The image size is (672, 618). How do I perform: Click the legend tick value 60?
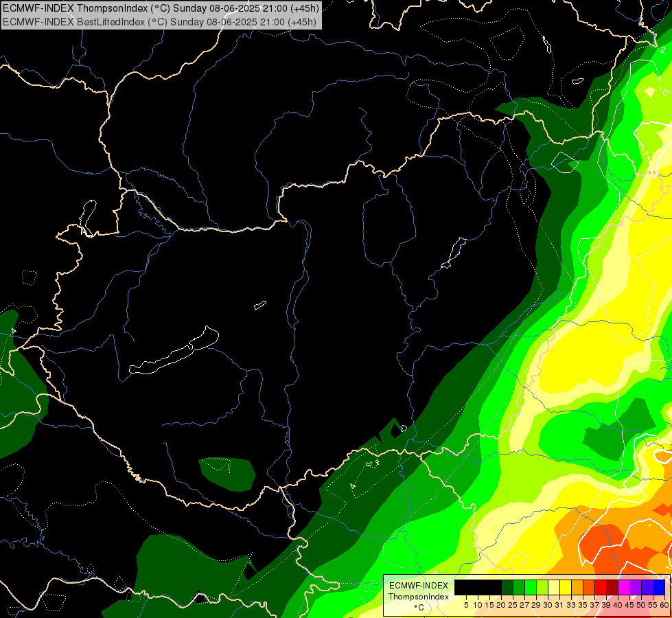point(664,605)
